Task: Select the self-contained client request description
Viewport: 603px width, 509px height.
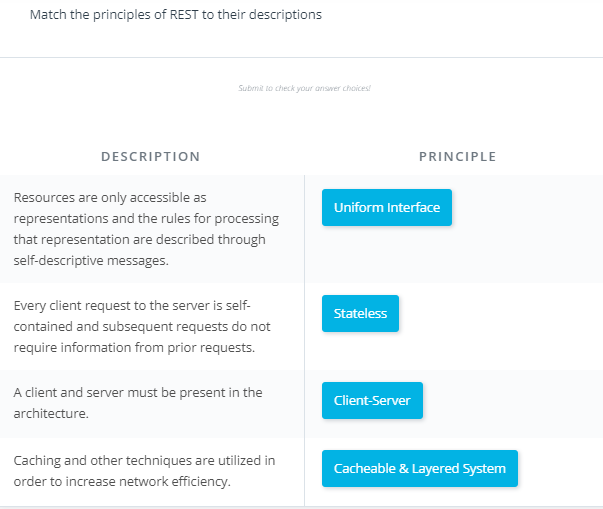Action: (142, 326)
